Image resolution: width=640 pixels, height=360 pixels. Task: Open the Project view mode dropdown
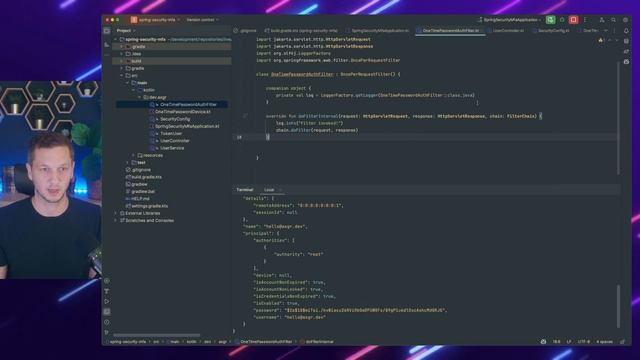tap(126, 31)
